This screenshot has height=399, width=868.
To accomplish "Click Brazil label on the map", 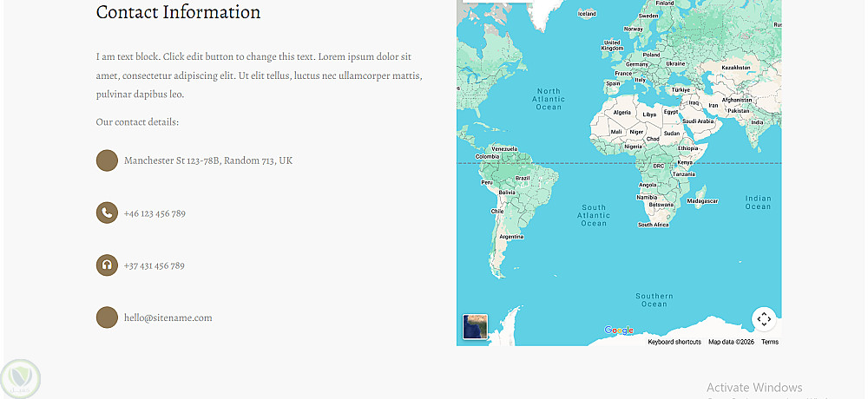I will (x=522, y=178).
